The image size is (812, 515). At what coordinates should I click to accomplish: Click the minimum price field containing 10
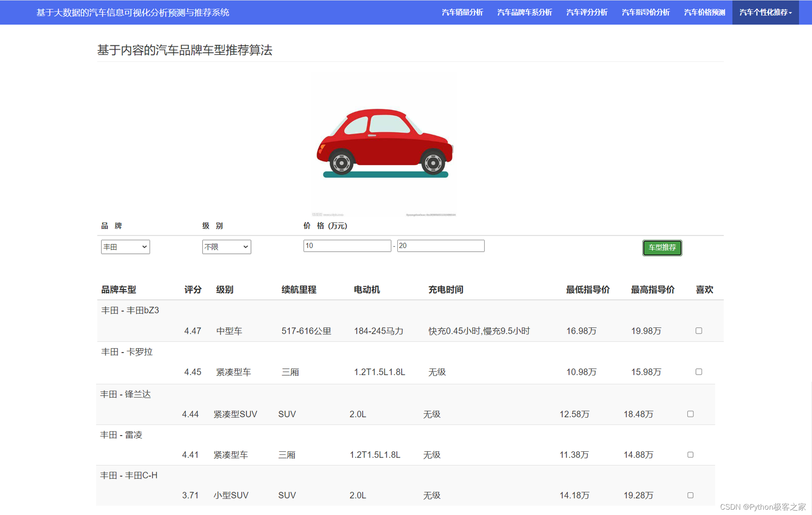tap(347, 246)
